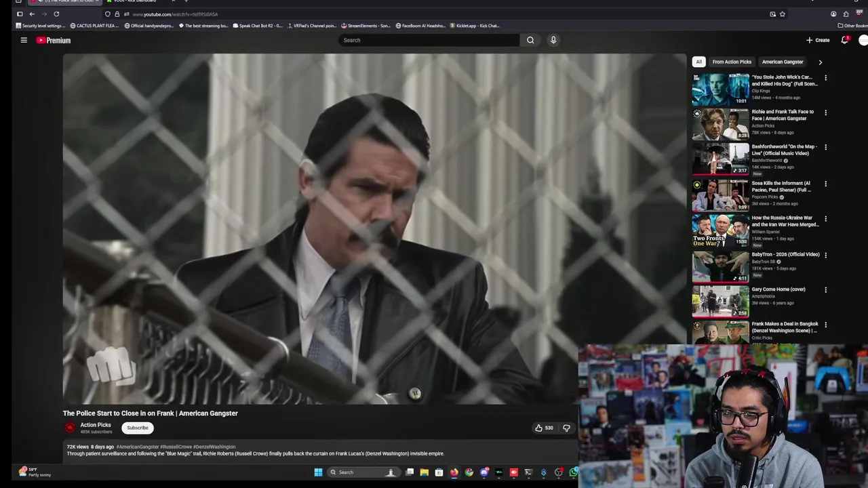Open CACTUS PLANT FLEA bookmark
The image size is (868, 488).
pyautogui.click(x=94, y=26)
